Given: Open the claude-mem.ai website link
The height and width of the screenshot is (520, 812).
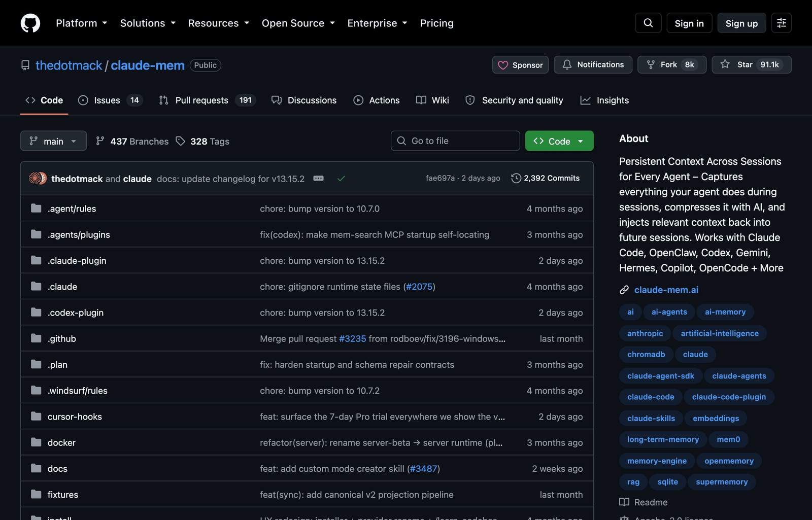Looking at the screenshot, I should tap(666, 290).
